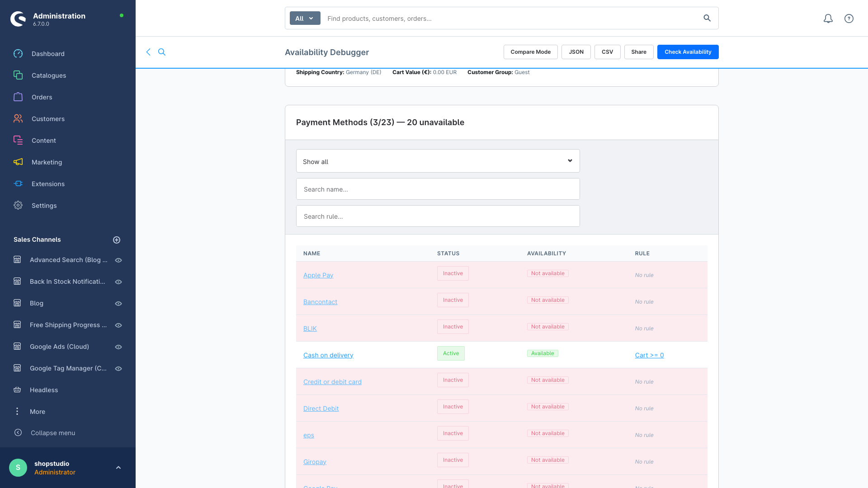Open the eps payment link
The width and height of the screenshot is (868, 488).
pos(309,435)
